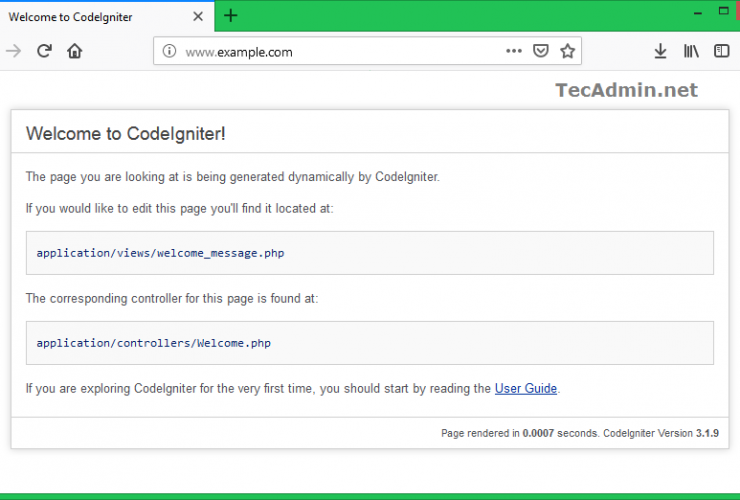Open a new browser tab
The image size is (740, 500).
coord(231,15)
